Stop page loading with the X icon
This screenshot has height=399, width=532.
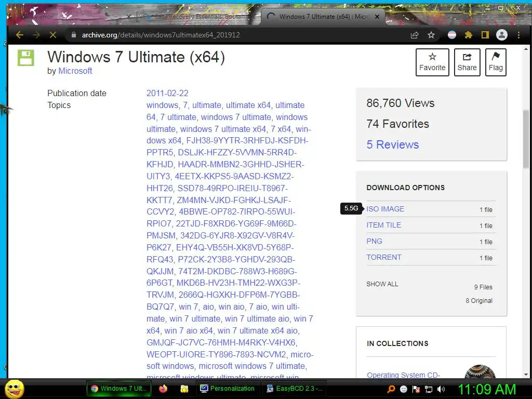53,35
